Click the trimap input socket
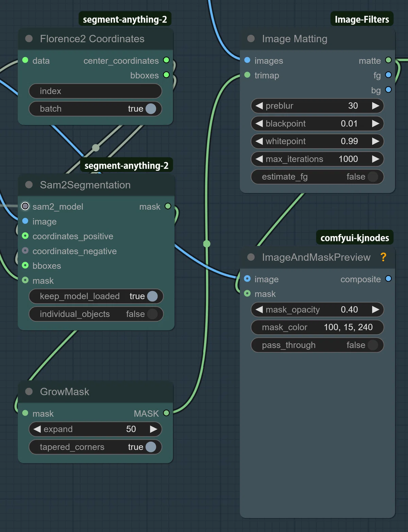408x532 pixels. (247, 75)
